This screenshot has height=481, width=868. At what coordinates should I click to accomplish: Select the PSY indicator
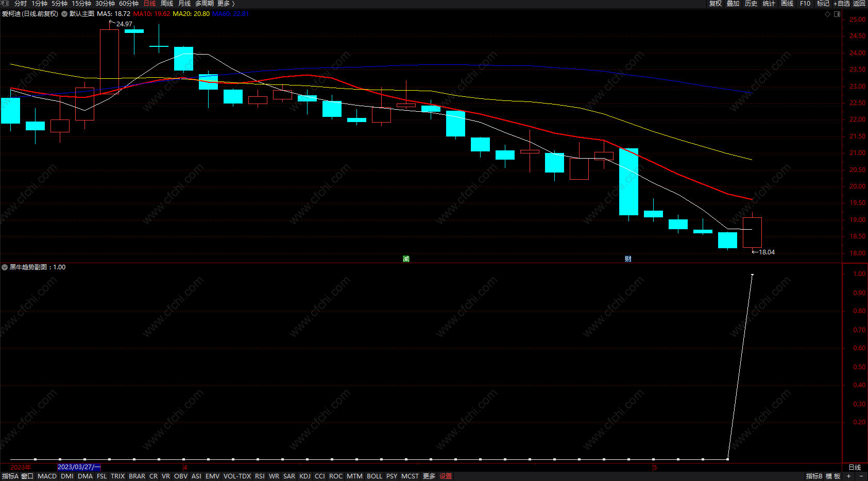tap(392, 476)
